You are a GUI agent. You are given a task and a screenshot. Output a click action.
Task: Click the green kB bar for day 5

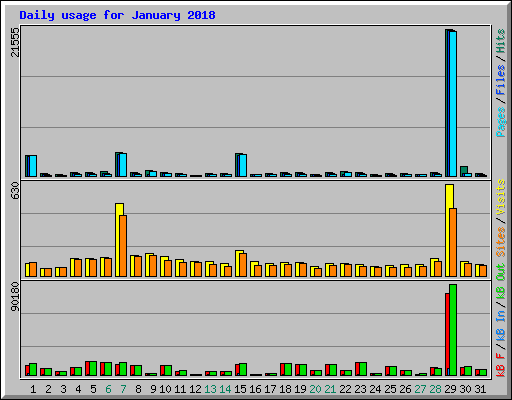[x=93, y=369]
